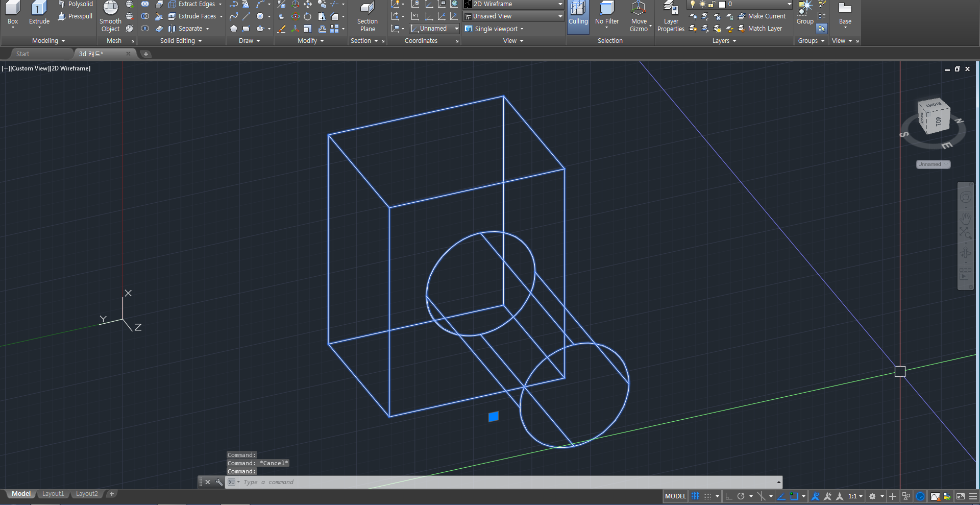Open the Unnamed UCS dropdown
Image resolution: width=980 pixels, height=505 pixels.
pos(434,29)
